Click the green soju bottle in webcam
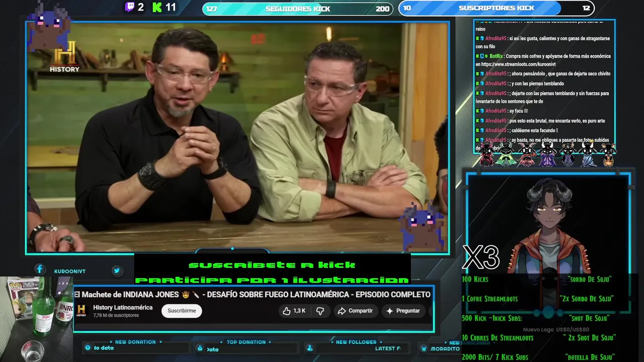Viewport: 644px width, 362px height. pos(44,307)
